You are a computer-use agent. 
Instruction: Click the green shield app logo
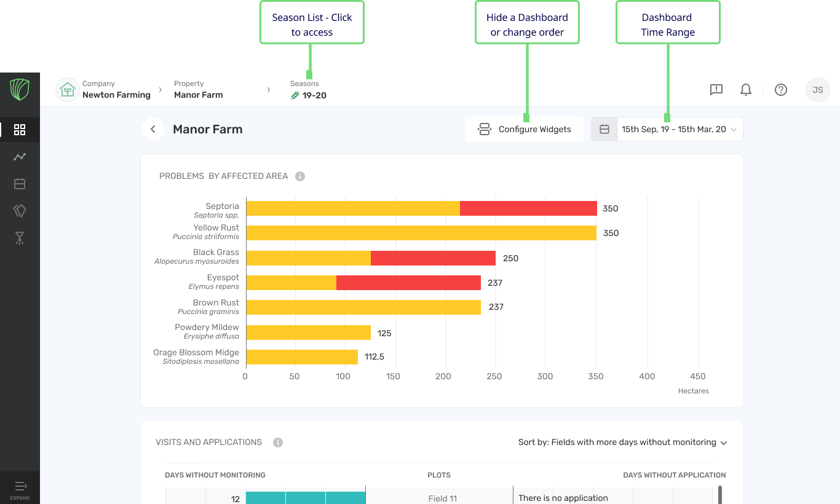tap(20, 90)
